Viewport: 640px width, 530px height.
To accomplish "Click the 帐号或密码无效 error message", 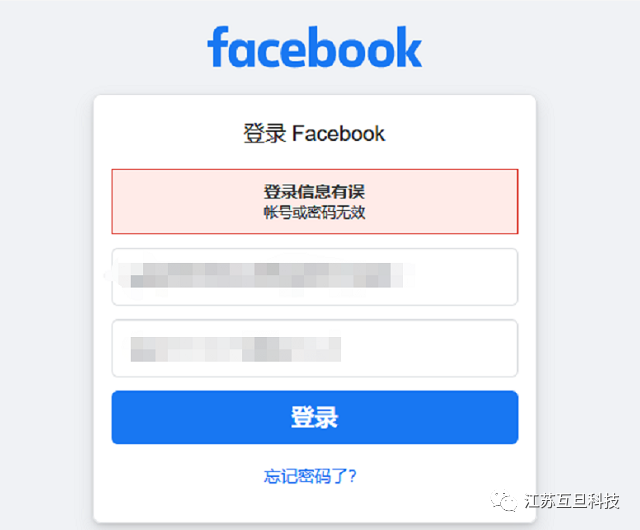I will tap(314, 212).
